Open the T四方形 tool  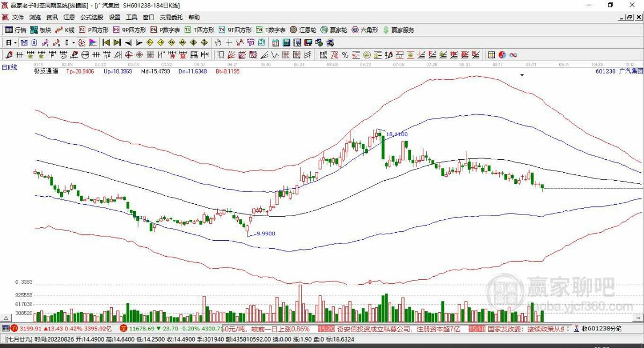tap(200, 30)
